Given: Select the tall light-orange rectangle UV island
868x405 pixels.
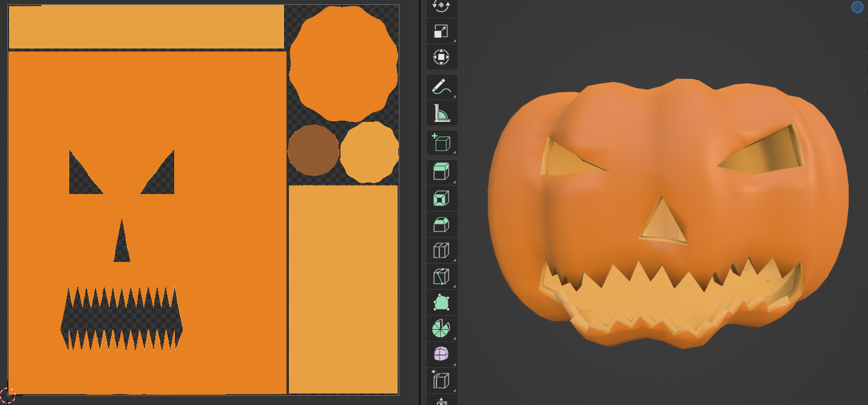Looking at the screenshot, I should (x=343, y=289).
